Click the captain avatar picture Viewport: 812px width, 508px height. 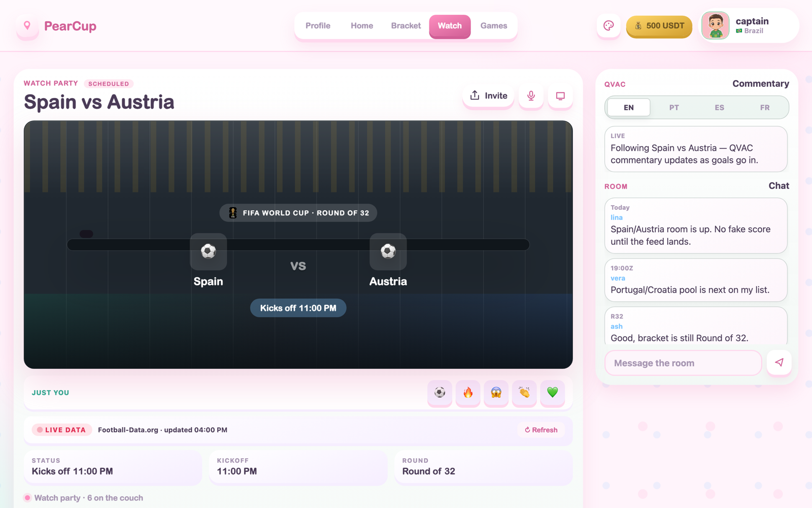click(716, 26)
